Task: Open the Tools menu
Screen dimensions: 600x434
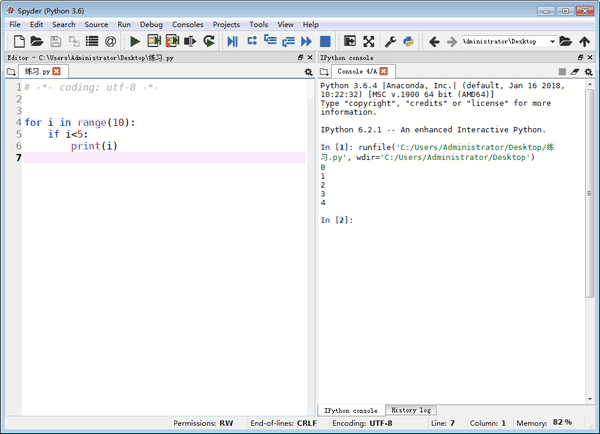Action: (259, 24)
